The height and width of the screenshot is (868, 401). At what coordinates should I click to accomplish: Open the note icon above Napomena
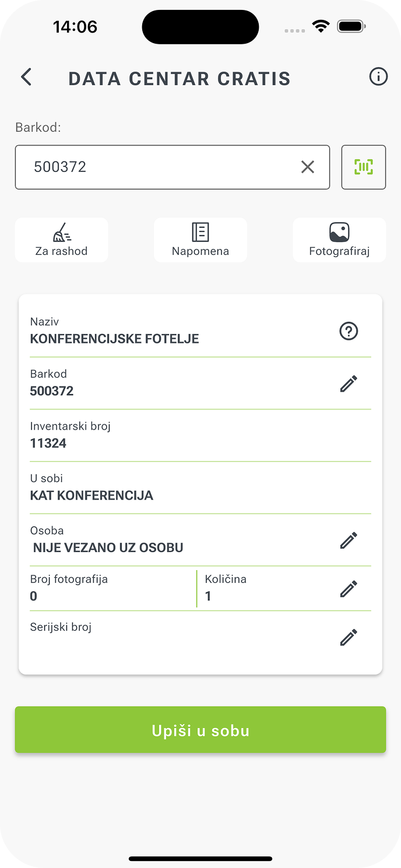coord(200,231)
